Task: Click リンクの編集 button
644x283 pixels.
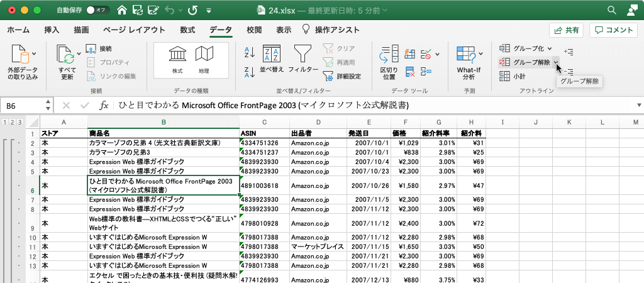Action: 111,76
